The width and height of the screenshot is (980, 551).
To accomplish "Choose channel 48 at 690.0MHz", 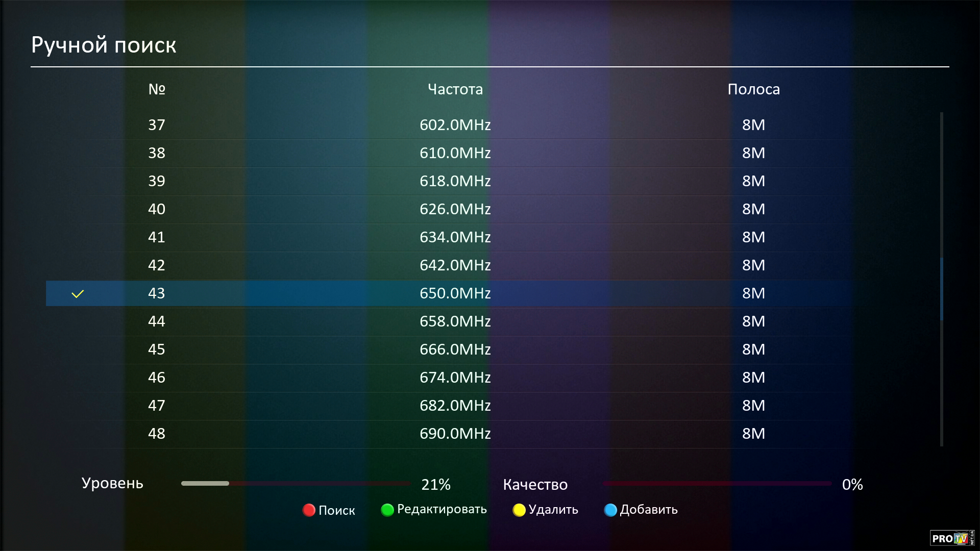I will (454, 434).
